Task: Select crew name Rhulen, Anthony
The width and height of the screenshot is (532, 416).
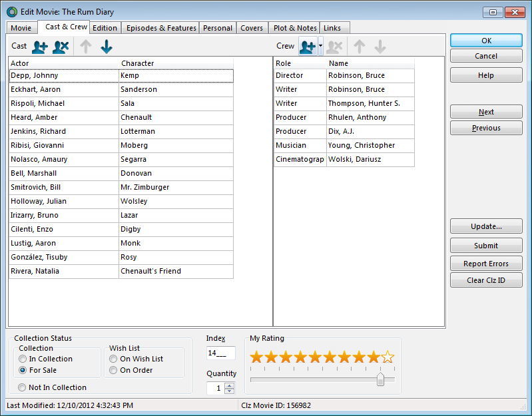Action: (x=370, y=117)
